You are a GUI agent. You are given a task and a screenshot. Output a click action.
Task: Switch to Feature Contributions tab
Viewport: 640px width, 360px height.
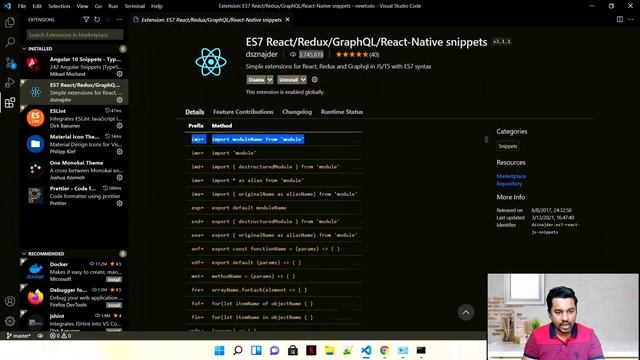tap(243, 111)
